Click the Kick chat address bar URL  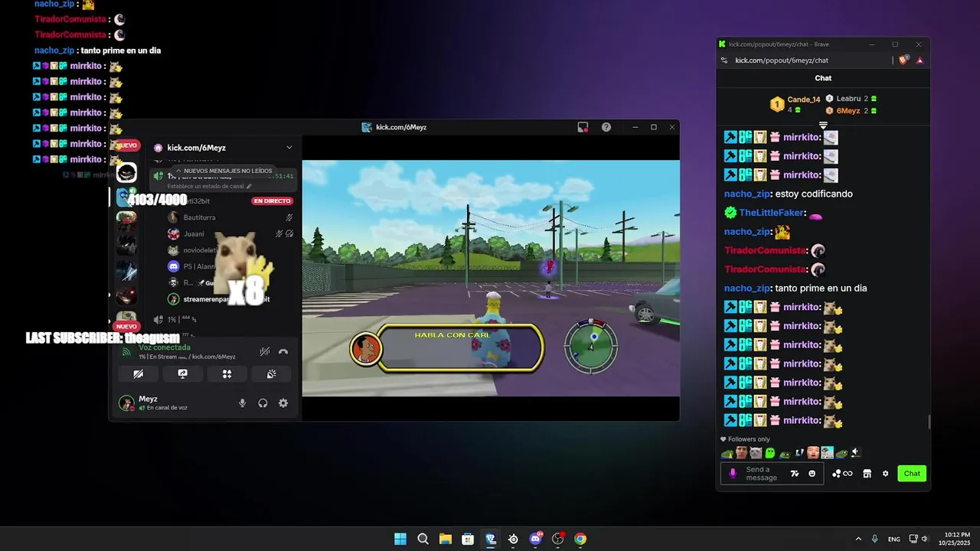coord(782,60)
